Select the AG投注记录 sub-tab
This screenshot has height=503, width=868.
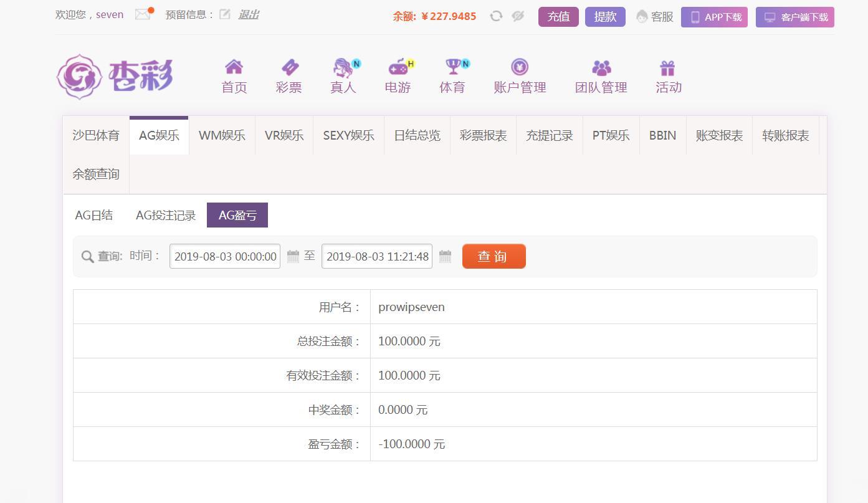[x=166, y=215]
